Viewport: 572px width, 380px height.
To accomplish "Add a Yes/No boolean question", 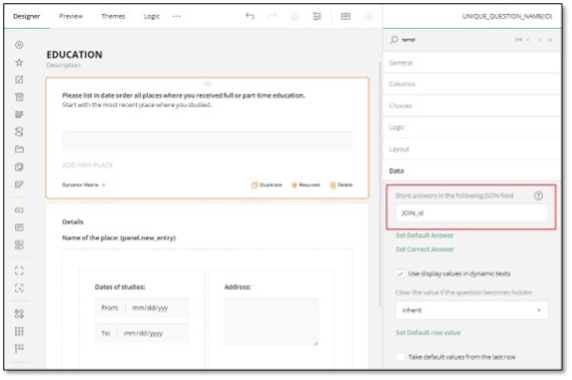I will (x=19, y=132).
